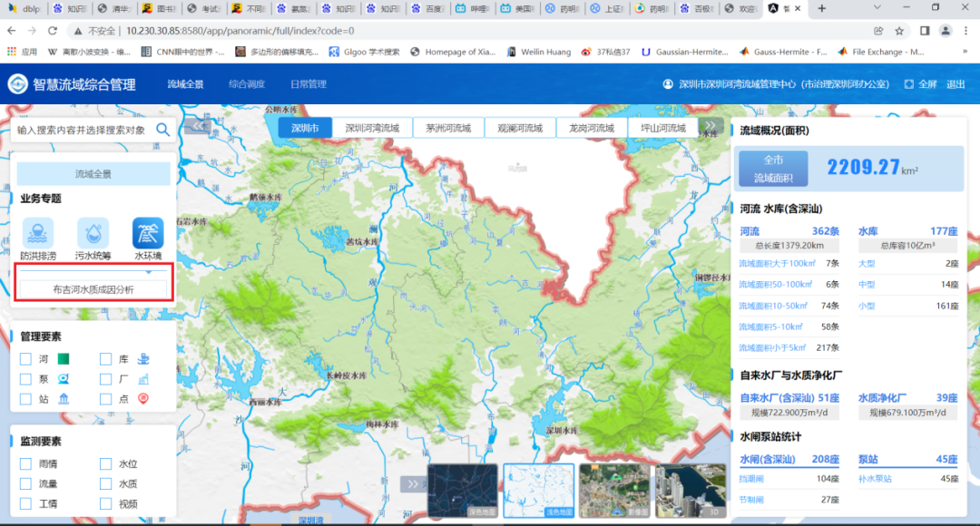980x526 pixels.
Task: Click the search magnifier icon
Action: 162,130
